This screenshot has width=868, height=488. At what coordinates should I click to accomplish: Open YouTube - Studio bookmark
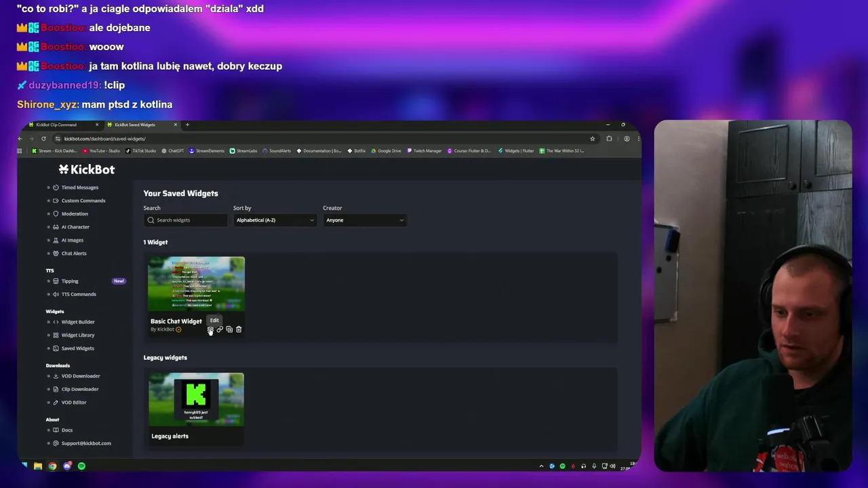coord(101,151)
